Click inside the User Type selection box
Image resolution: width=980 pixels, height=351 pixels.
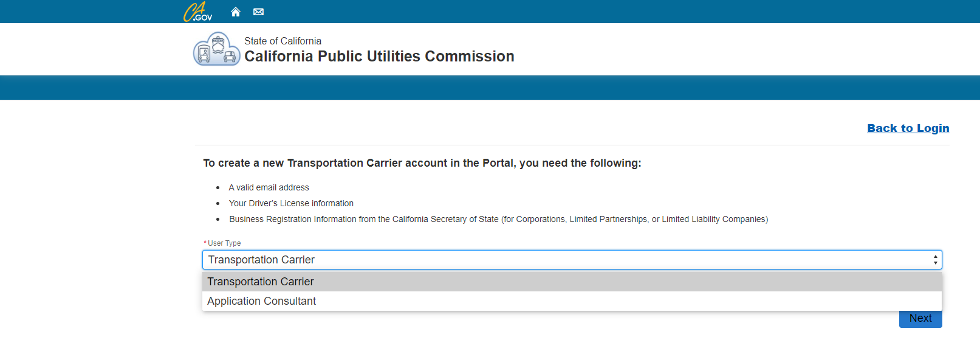point(547,259)
